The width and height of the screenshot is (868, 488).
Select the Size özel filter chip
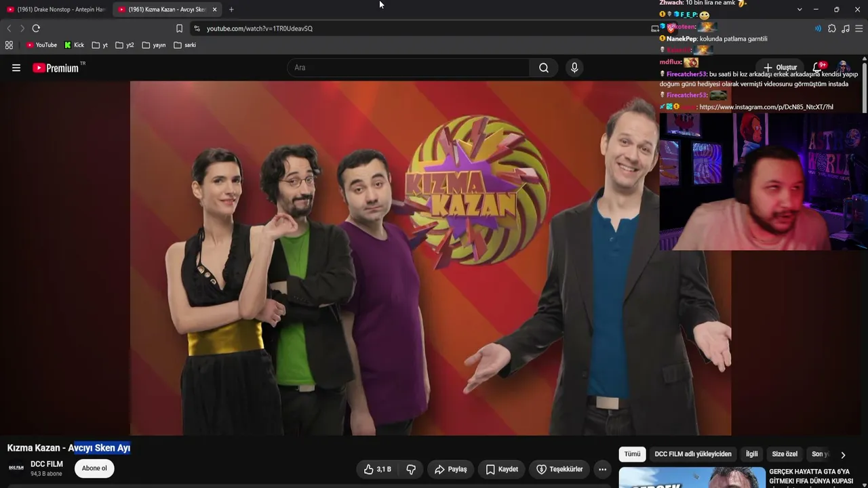(785, 454)
